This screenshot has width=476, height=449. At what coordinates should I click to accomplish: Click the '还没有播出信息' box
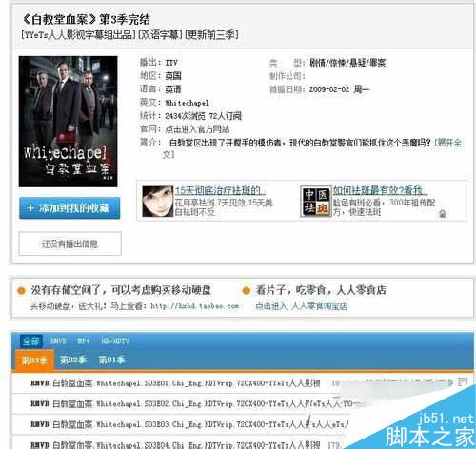69,244
